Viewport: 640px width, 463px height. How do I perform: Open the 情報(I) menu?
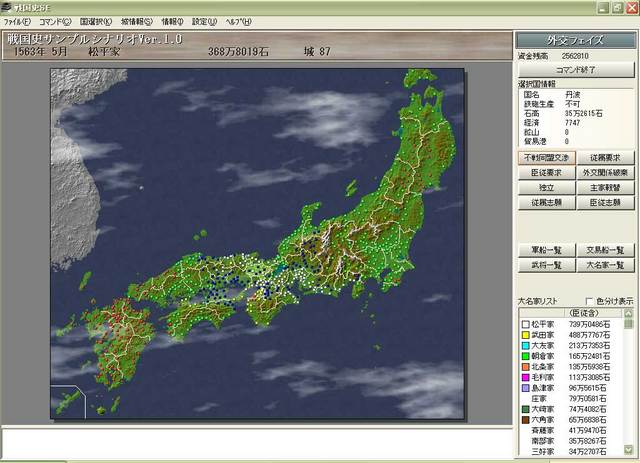[172, 22]
